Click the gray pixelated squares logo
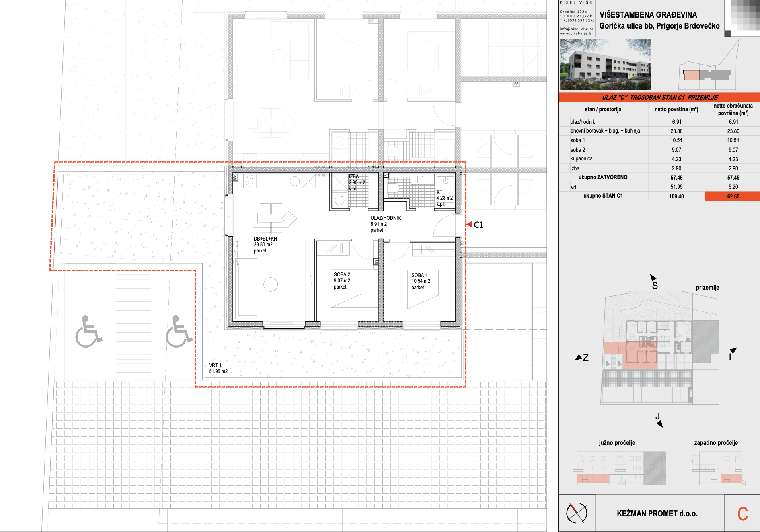 tap(744, 16)
